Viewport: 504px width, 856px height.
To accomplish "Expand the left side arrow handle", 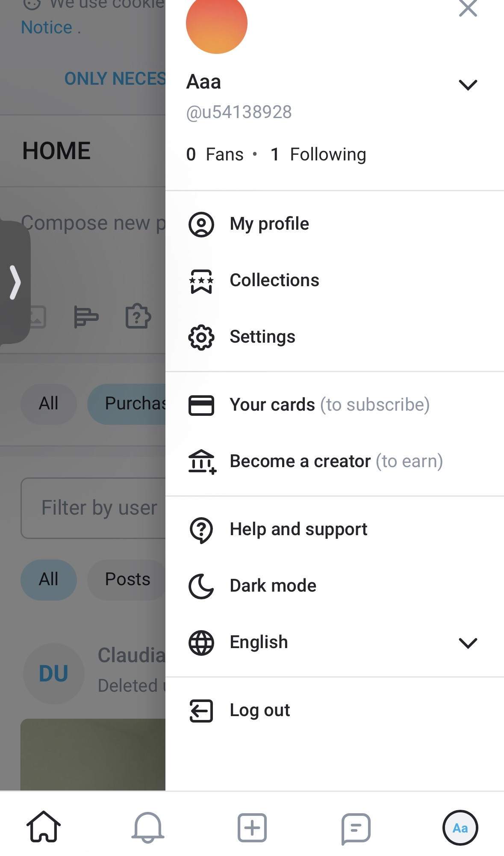I will click(x=15, y=282).
